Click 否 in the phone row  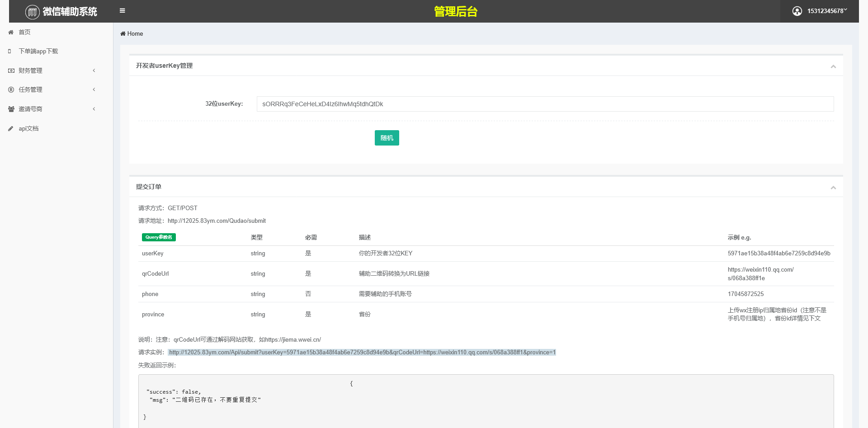coord(308,294)
